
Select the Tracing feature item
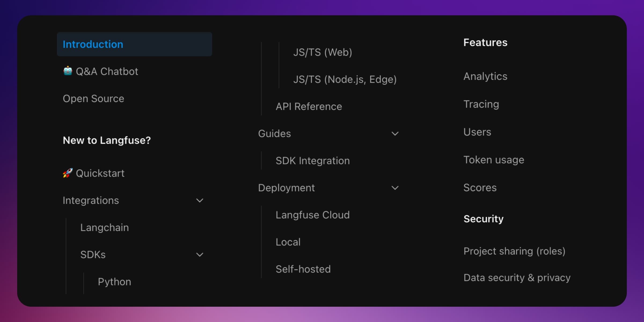tap(481, 104)
